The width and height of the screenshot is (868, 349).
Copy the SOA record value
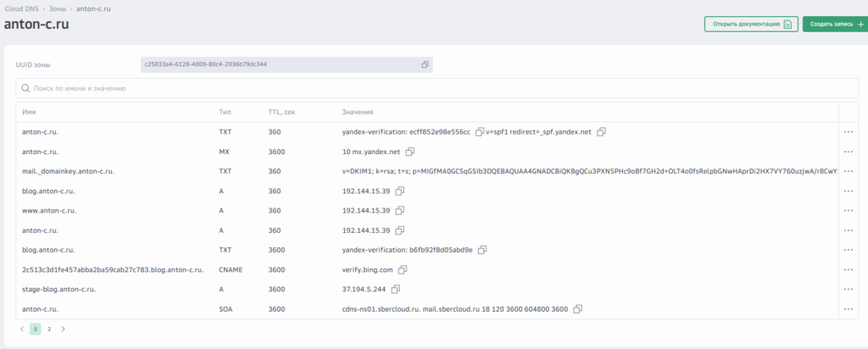(577, 309)
